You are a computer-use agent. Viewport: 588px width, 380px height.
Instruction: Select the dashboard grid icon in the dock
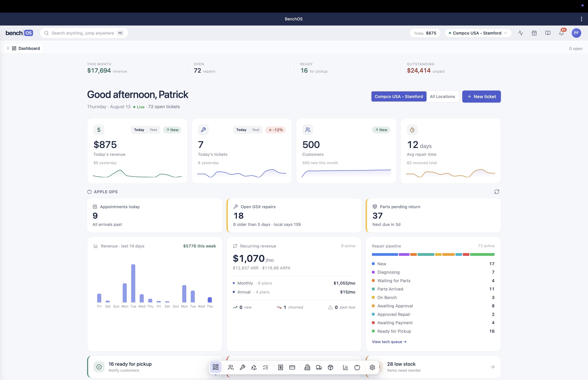point(216,367)
